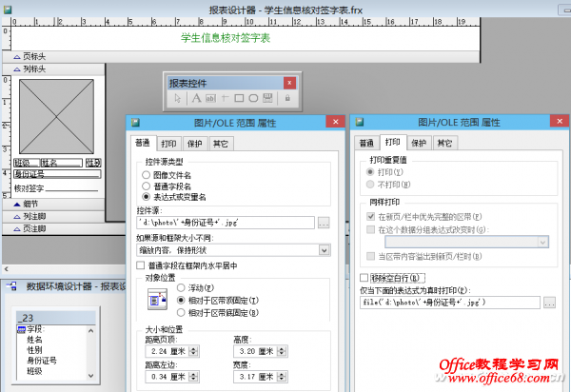Select the 身份证号 field control in report
The height and width of the screenshot is (392, 571).
tap(57, 174)
